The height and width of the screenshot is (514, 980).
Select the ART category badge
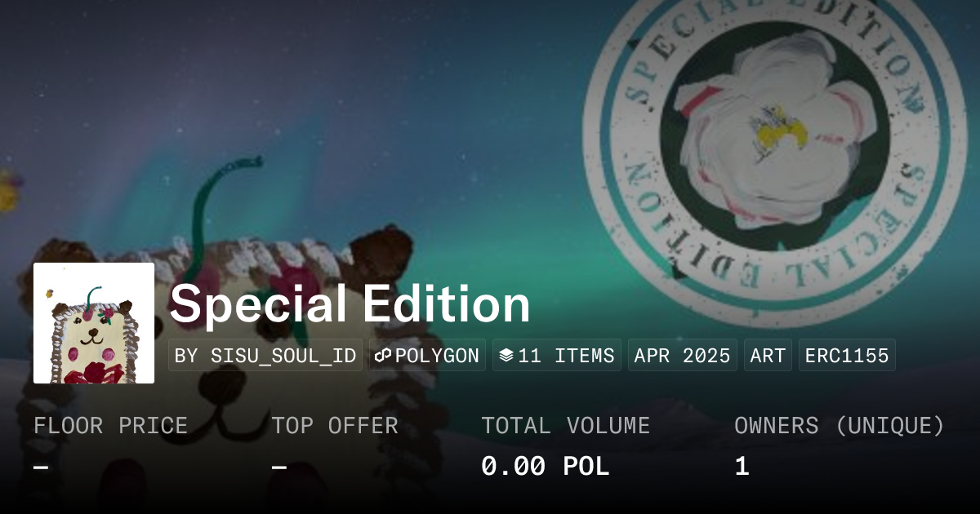768,356
